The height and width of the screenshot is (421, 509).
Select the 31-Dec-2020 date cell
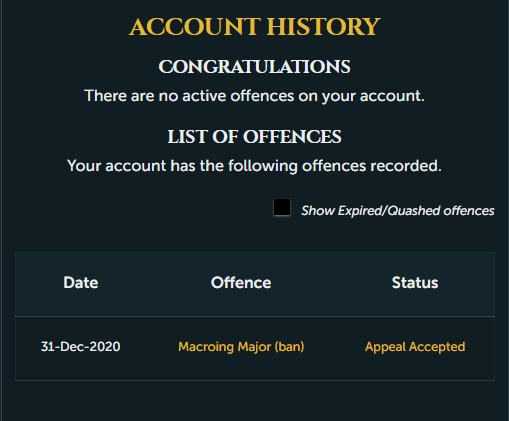pyautogui.click(x=81, y=347)
